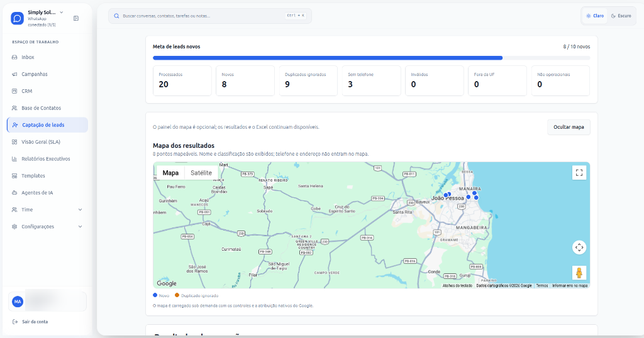
Task: Click the Fora da UF card
Action: coord(497,81)
